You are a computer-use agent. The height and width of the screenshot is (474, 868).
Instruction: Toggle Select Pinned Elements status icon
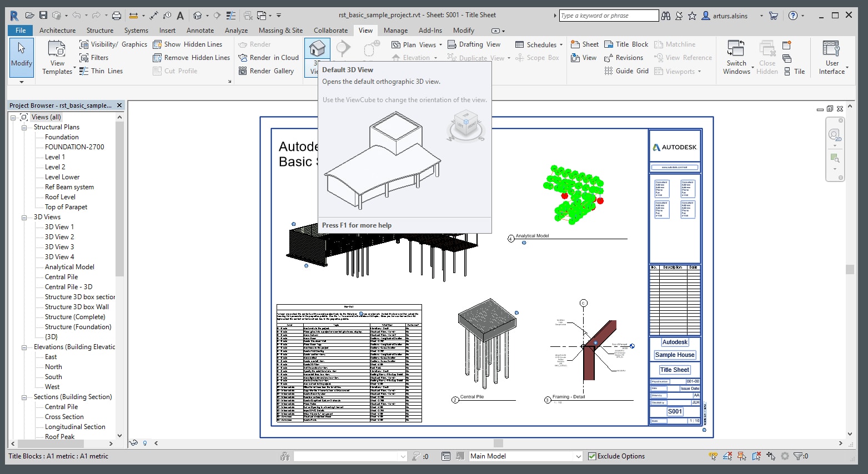[742, 456]
